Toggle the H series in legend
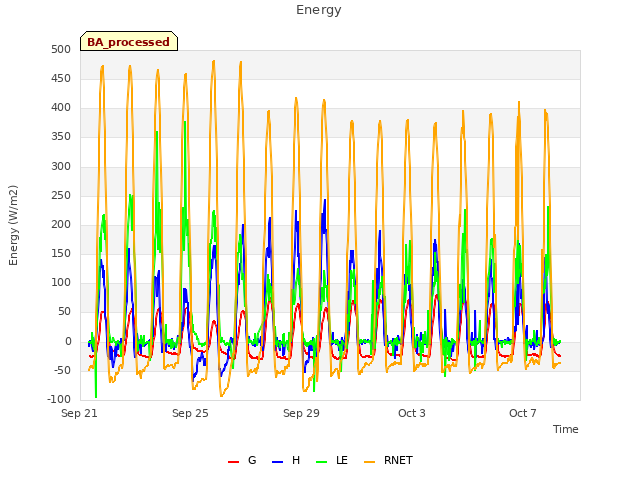Viewport: 640px width, 480px height. 286,460
